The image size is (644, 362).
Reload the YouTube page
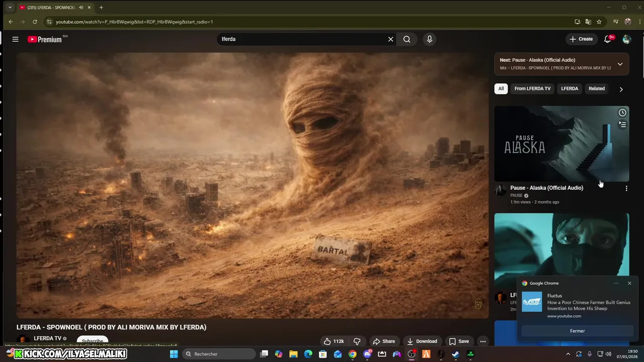(x=35, y=22)
